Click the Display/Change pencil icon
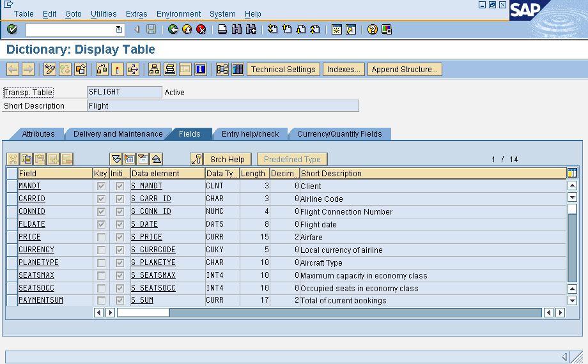 [49, 70]
